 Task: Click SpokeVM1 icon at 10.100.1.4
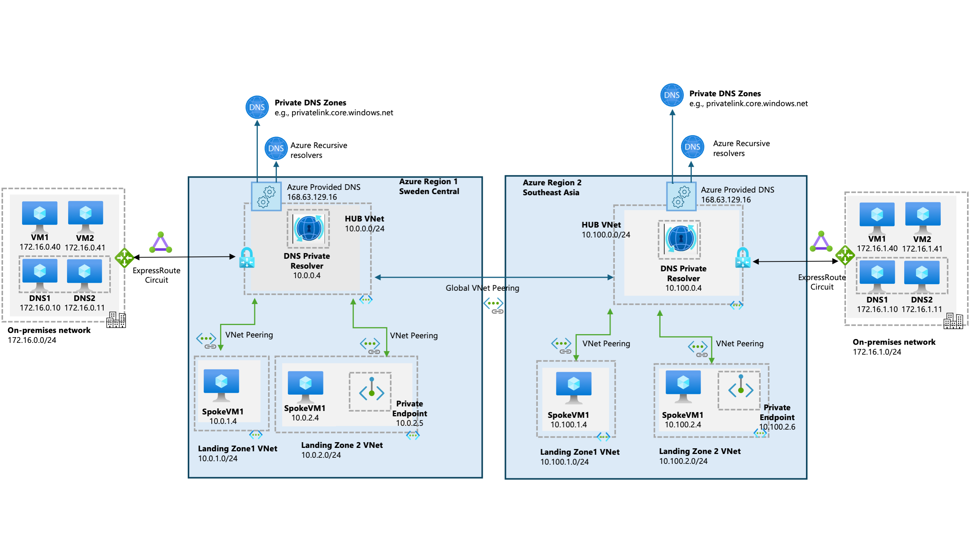(x=574, y=388)
